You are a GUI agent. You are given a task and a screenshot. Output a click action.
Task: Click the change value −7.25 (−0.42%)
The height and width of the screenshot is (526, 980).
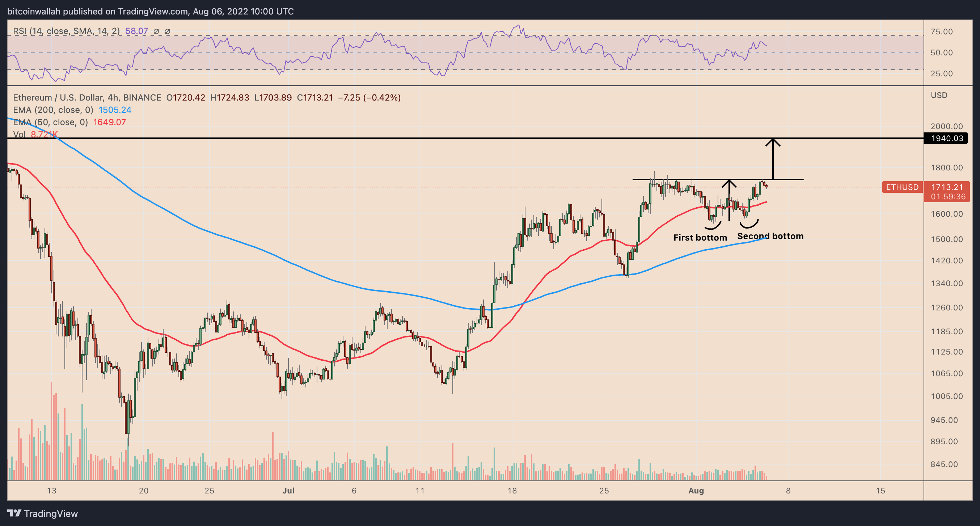[369, 98]
